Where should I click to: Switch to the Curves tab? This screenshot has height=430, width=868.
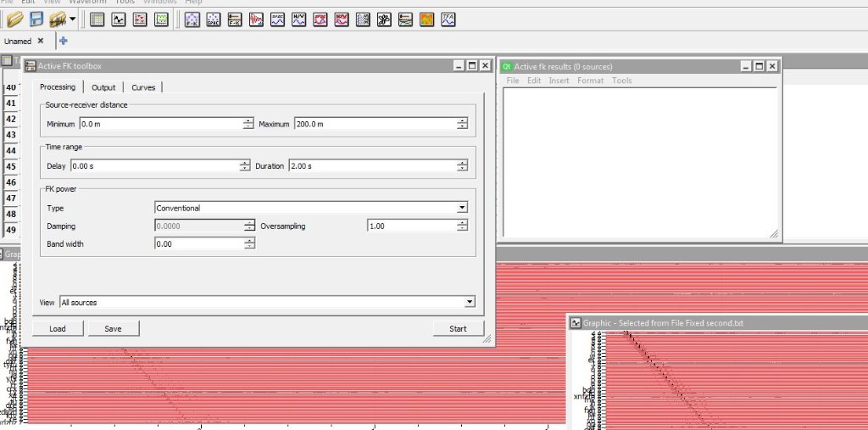coord(143,87)
